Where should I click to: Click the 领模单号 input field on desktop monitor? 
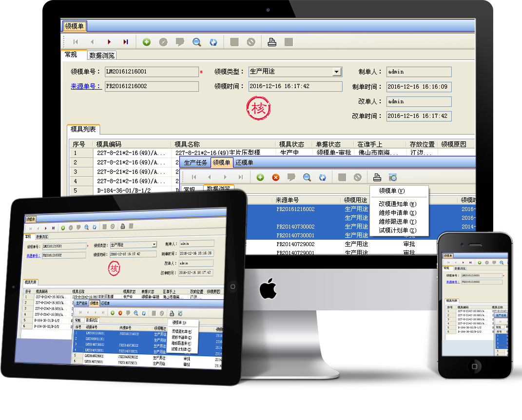click(x=152, y=72)
